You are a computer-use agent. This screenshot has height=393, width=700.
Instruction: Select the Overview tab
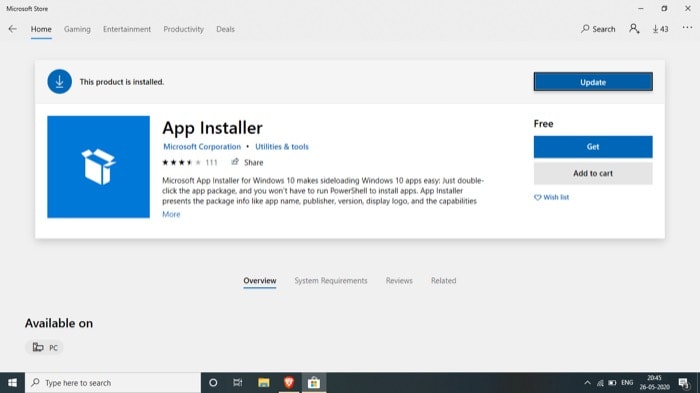click(260, 280)
